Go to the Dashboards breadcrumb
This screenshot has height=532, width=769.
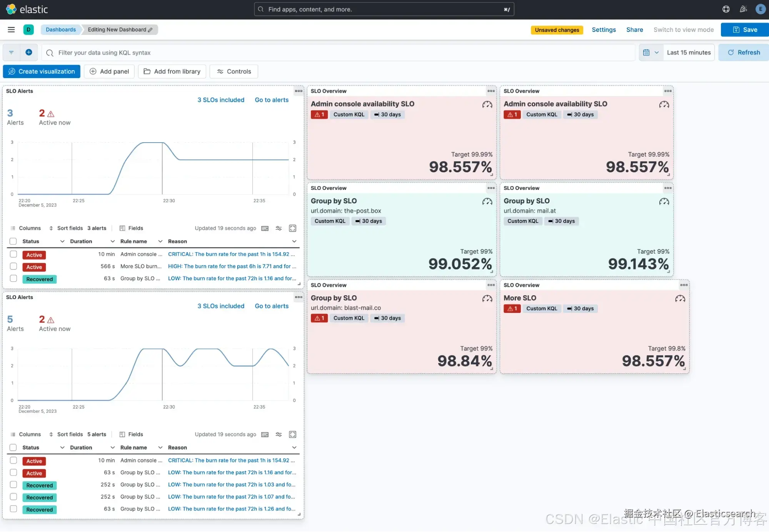(61, 30)
